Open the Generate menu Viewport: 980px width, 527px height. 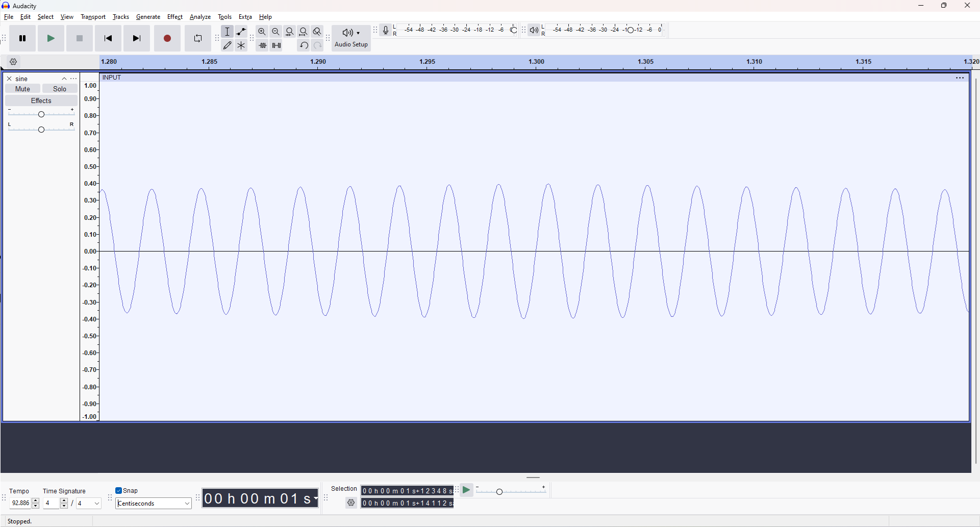148,16
